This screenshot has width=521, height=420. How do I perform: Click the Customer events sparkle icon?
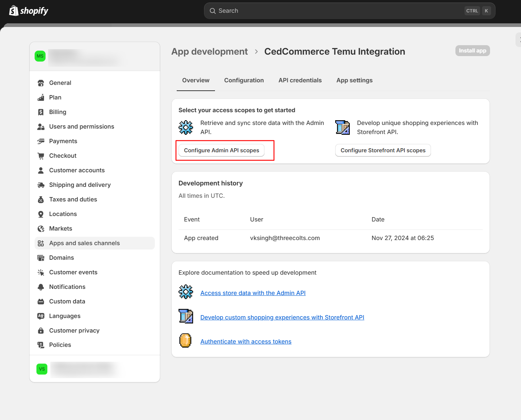tap(41, 272)
